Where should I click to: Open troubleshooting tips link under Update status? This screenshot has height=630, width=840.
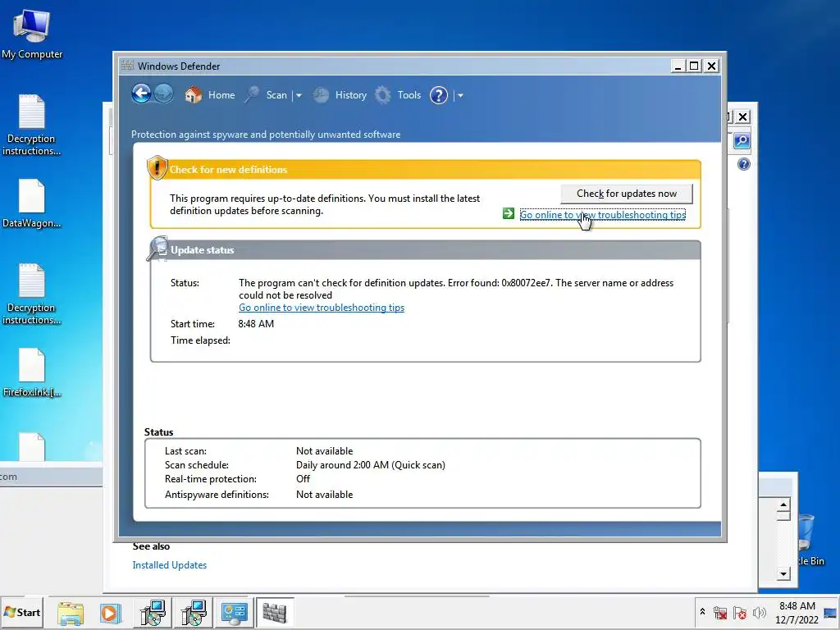point(322,308)
